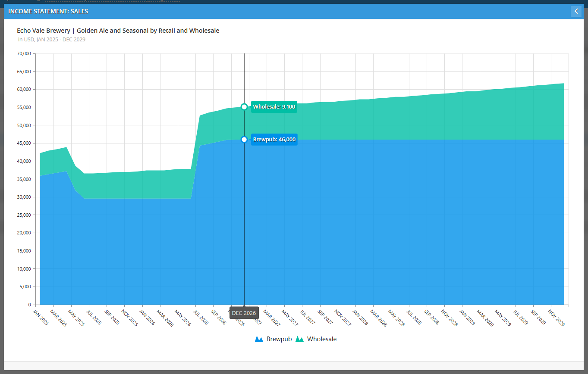This screenshot has width=588, height=374.
Task: Select the Wholesale data point circle marker
Action: click(244, 107)
